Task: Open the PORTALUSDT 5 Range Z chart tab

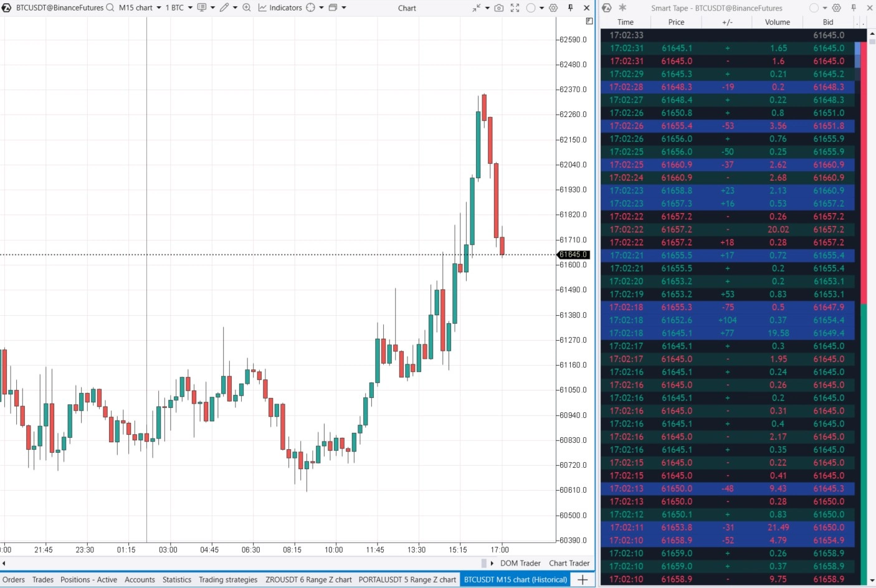Action: [407, 580]
